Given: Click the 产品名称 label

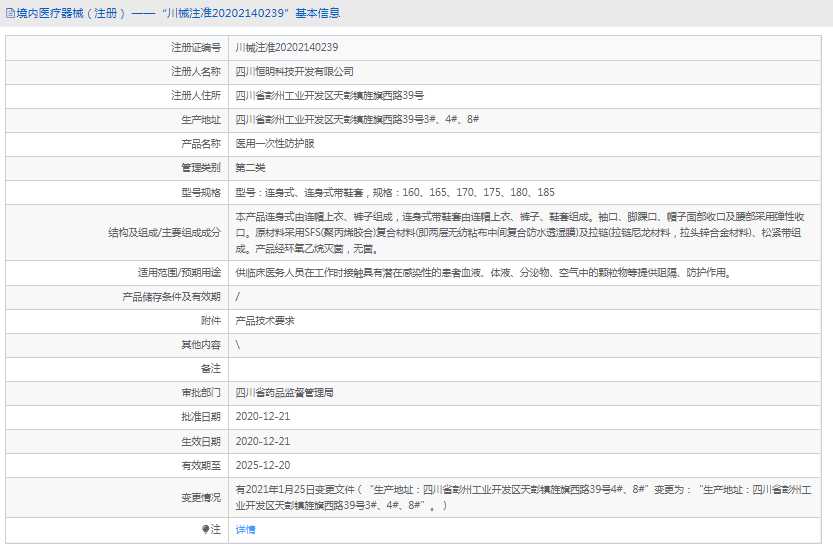Looking at the screenshot, I should coord(201,143).
